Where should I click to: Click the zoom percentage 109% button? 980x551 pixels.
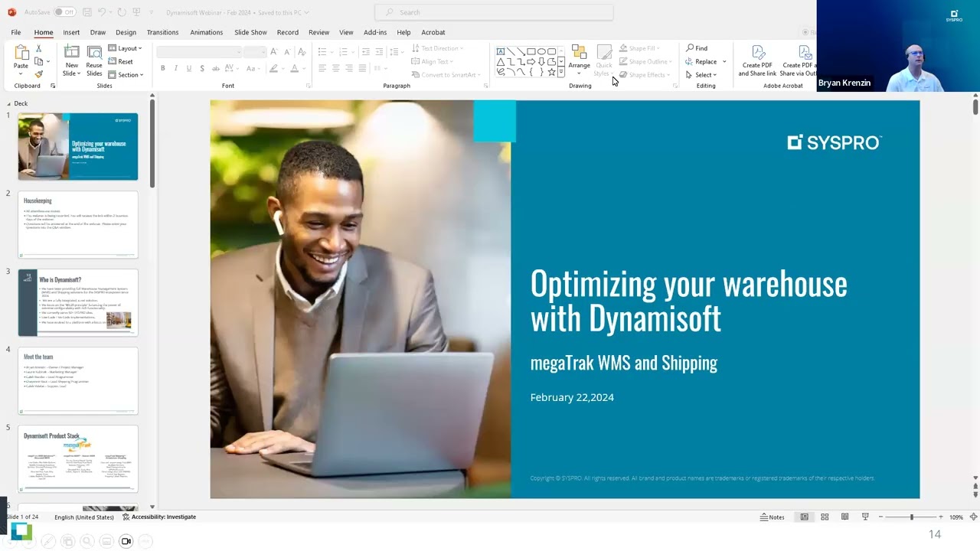click(x=956, y=517)
